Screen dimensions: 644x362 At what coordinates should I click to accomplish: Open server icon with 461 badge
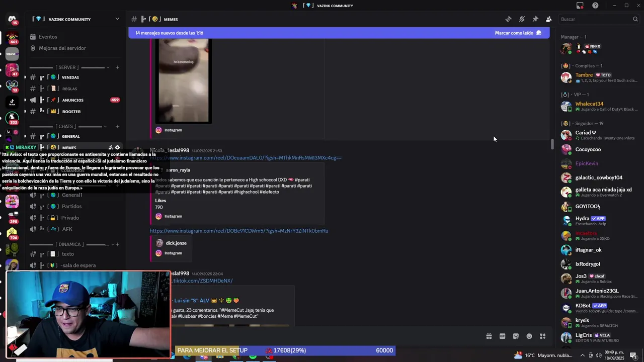coord(12,37)
